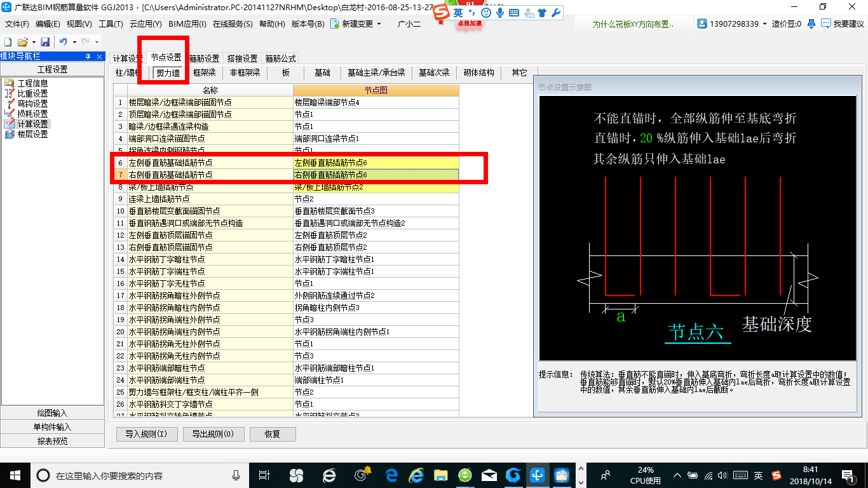Image resolution: width=868 pixels, height=488 pixels.
Task: Click the Sogou wrench toolbox icon
Action: tap(555, 12)
